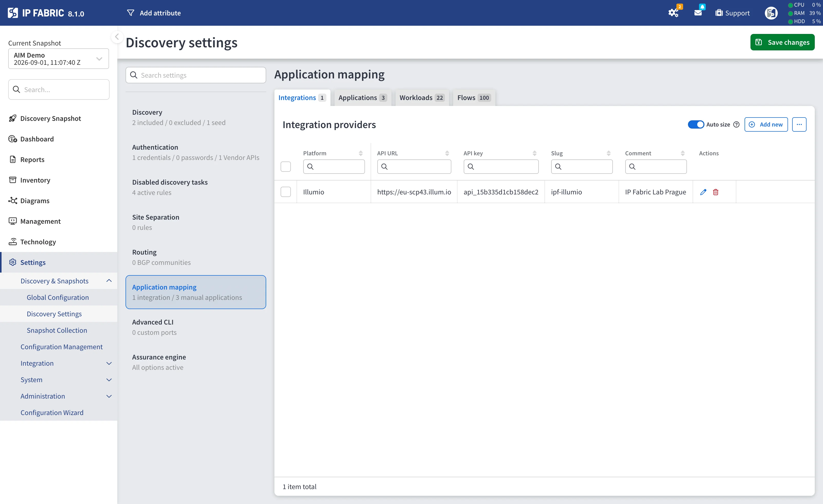
Task: Edit the Illumio integration with pencil icon
Action: click(703, 192)
